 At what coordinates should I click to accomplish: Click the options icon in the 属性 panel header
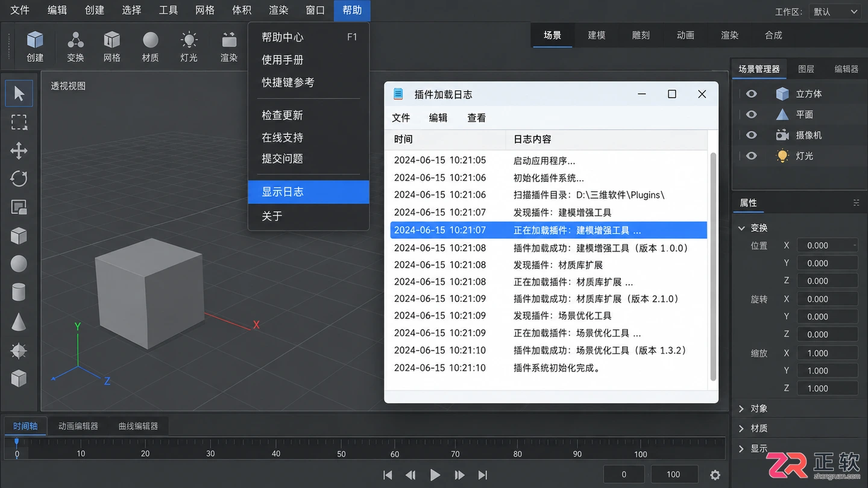click(x=856, y=203)
